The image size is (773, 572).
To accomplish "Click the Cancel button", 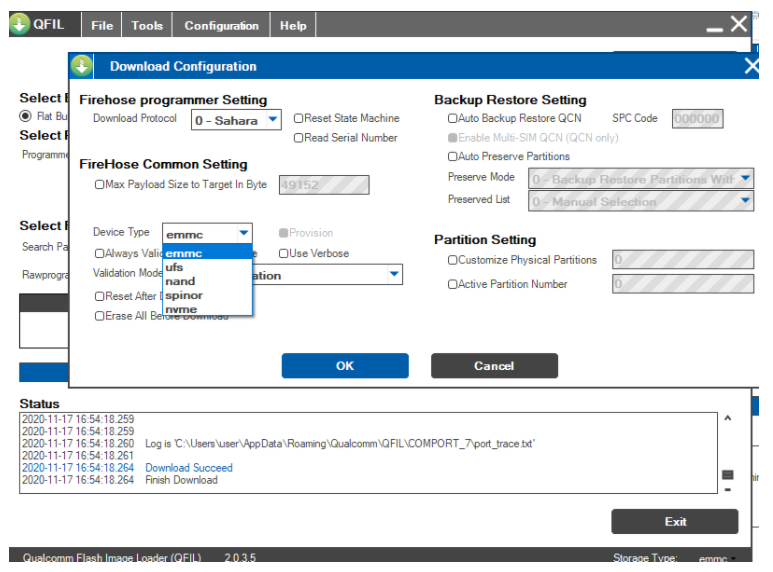I will 494,366.
